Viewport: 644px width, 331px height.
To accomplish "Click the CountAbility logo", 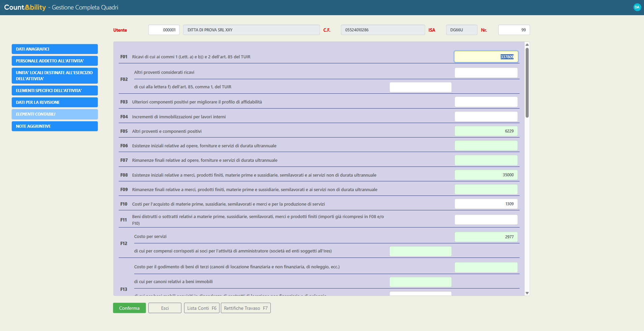I will pyautogui.click(x=25, y=7).
